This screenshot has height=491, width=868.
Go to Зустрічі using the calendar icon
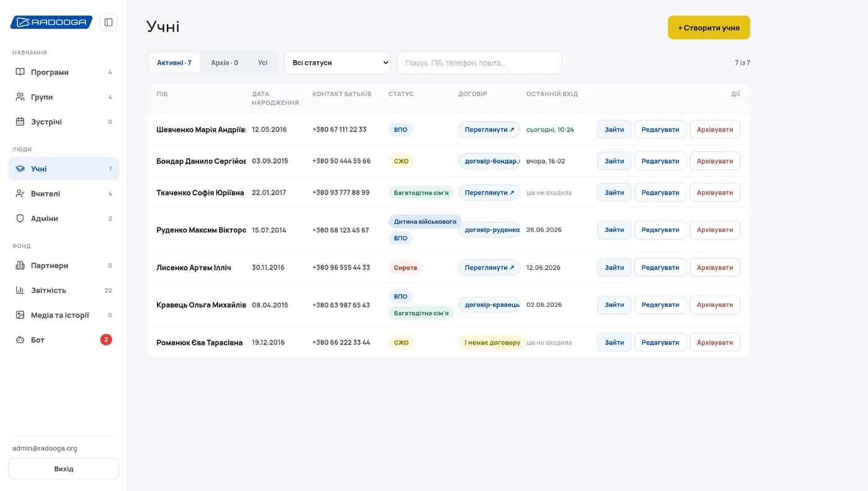pos(20,122)
